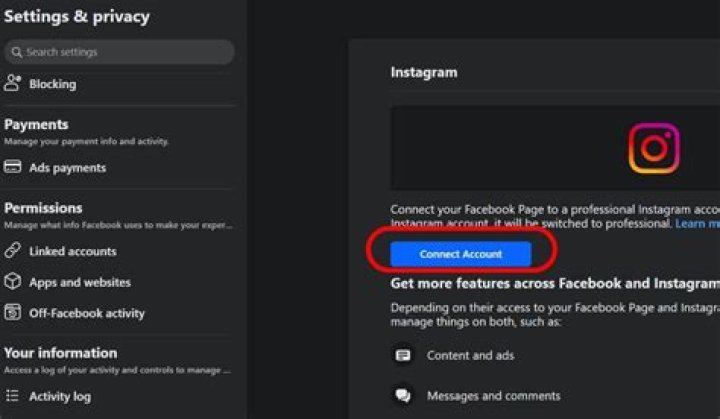720x419 pixels.
Task: Open the Learn more link
Action: coord(696,224)
